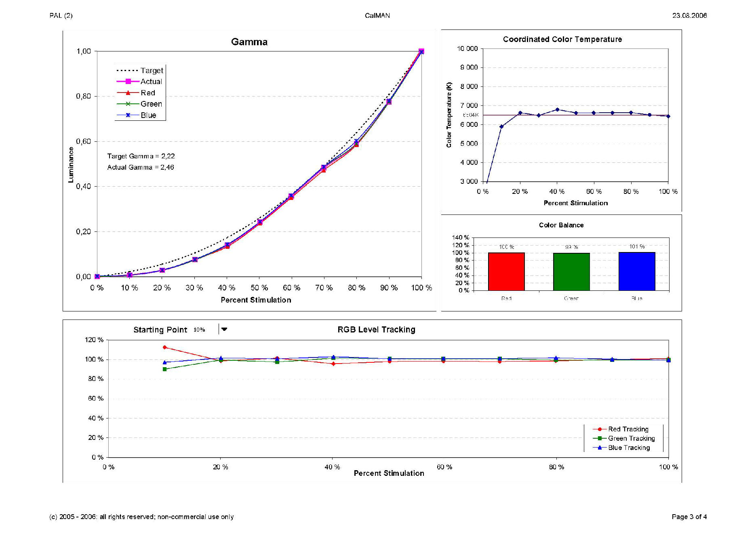
Task: Click the Color Balance chart title
Action: 561,225
